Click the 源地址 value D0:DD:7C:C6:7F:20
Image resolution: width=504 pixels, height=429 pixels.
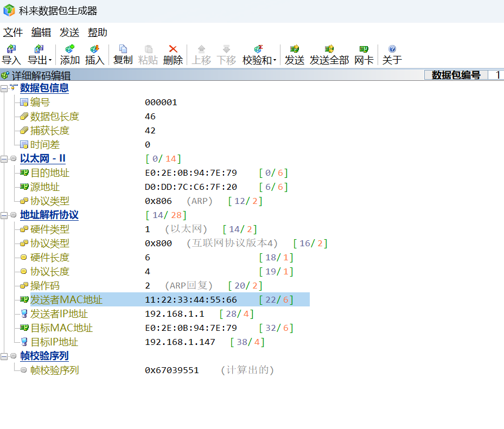tap(190, 187)
